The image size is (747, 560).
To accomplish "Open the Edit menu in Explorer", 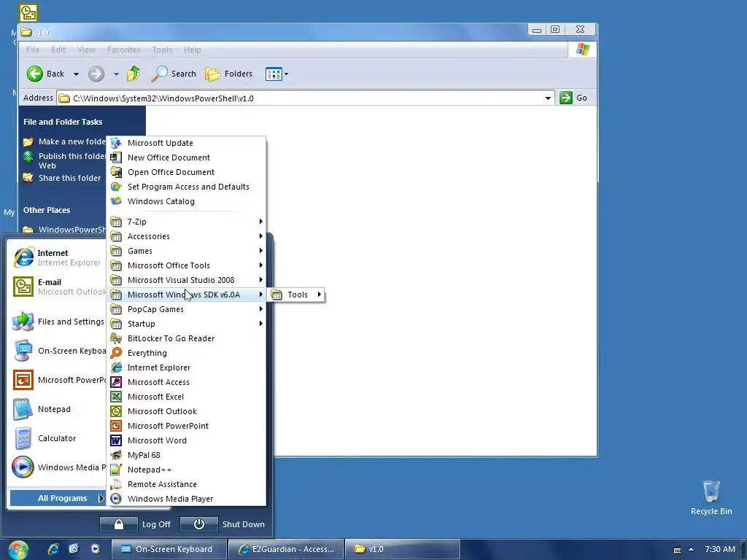I will pyautogui.click(x=58, y=50).
